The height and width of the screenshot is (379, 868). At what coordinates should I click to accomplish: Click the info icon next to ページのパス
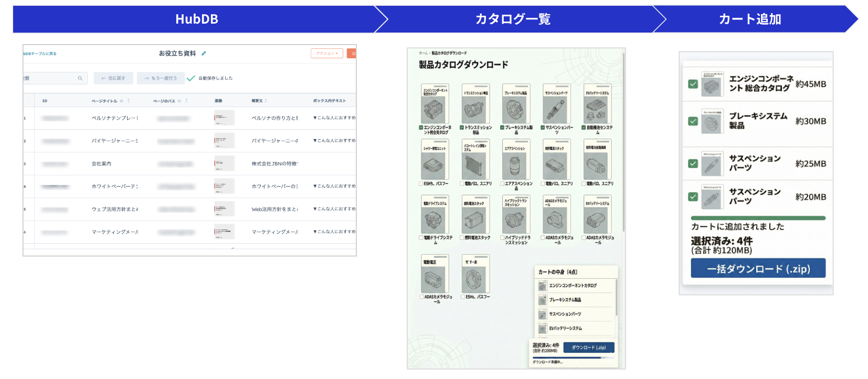click(x=179, y=101)
